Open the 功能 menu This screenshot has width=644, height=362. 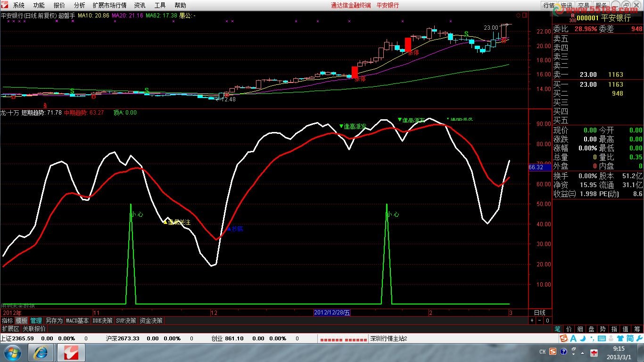tap(39, 5)
